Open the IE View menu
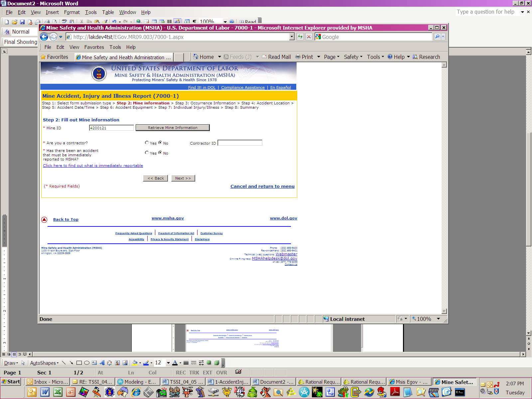Screen dimensions: 532x399 pyautogui.click(x=74, y=47)
